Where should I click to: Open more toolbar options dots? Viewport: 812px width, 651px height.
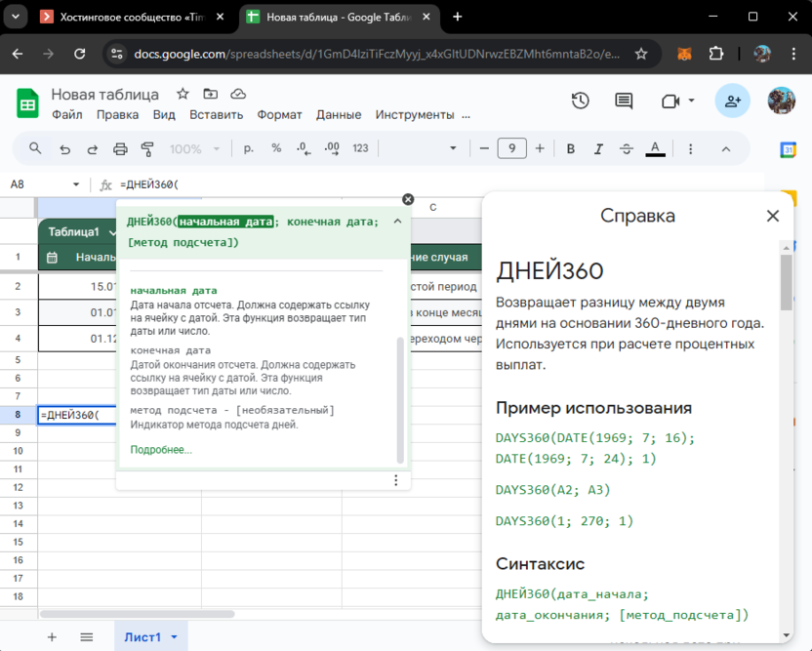click(x=690, y=149)
